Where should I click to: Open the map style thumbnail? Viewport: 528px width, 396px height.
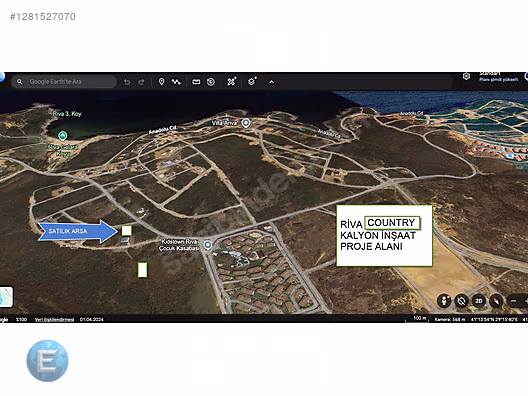6,297
